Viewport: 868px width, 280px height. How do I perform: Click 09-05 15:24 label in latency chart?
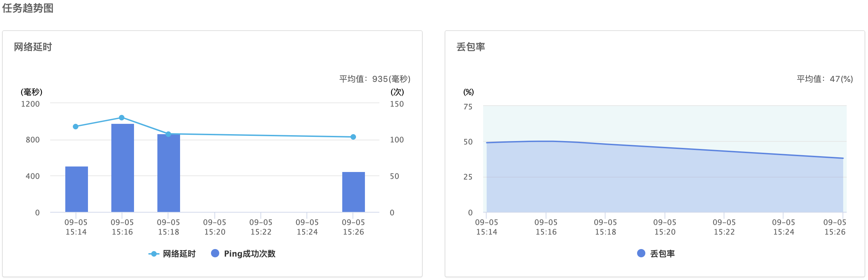307,227
